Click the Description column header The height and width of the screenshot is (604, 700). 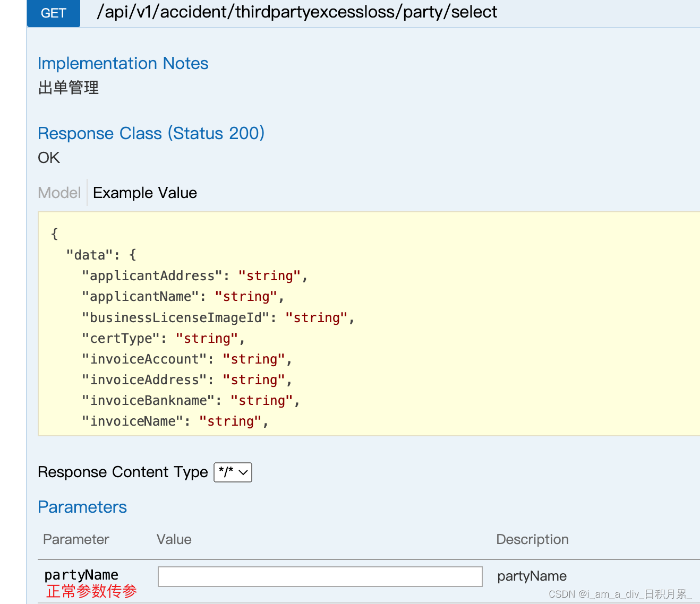pyautogui.click(x=532, y=539)
